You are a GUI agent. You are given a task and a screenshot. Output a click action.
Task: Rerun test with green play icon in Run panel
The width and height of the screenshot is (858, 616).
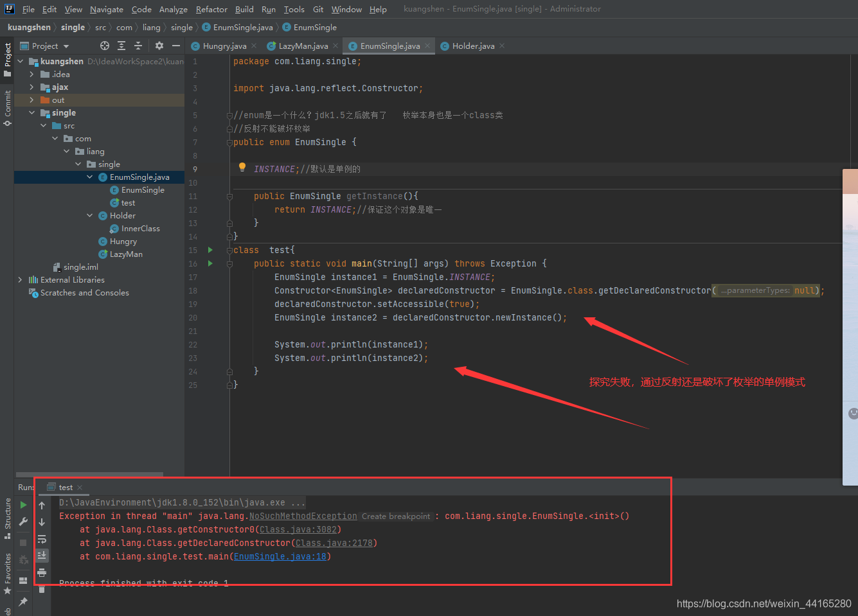pos(24,505)
